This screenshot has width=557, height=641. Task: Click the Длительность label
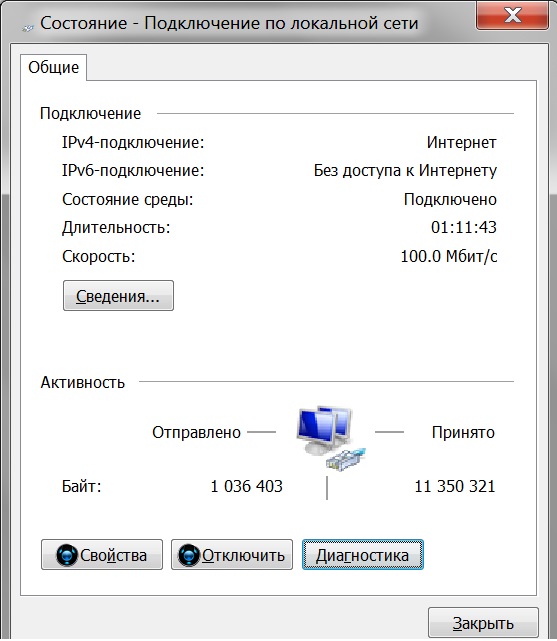pos(116,227)
